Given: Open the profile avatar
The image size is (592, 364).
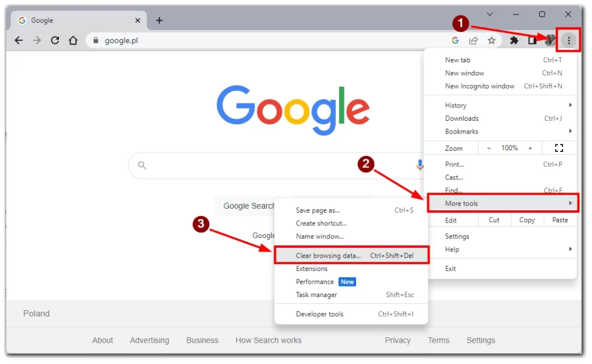Looking at the screenshot, I should [550, 40].
